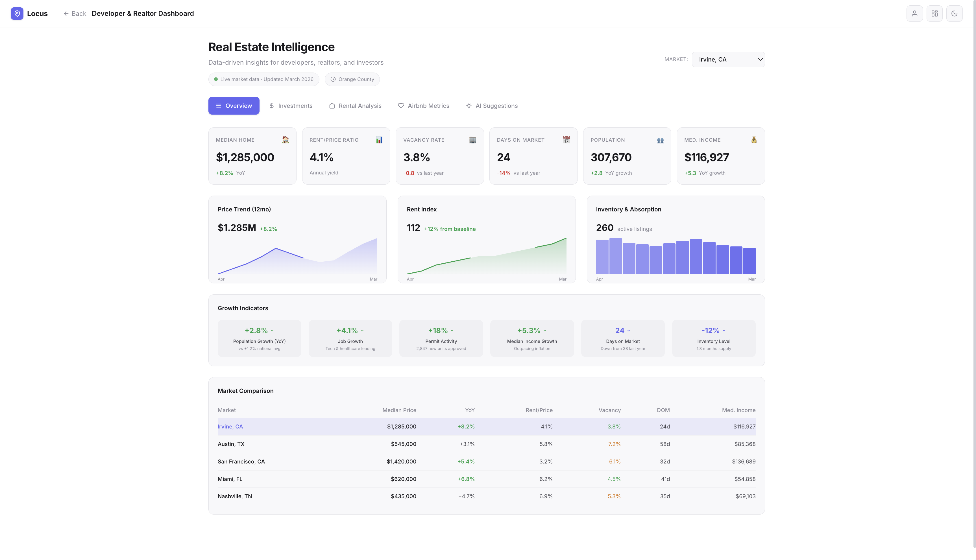Click the people icon on Population card
The height and width of the screenshot is (560, 976).
pos(660,140)
